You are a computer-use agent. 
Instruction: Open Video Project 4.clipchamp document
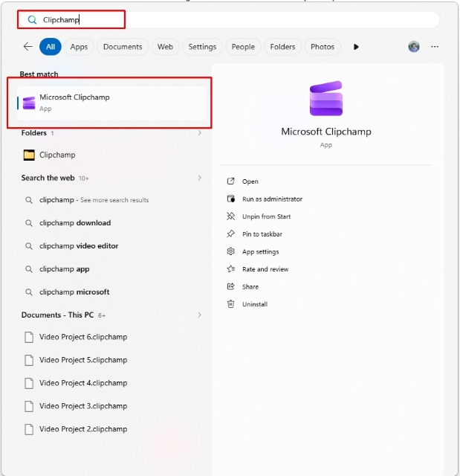(x=111, y=383)
